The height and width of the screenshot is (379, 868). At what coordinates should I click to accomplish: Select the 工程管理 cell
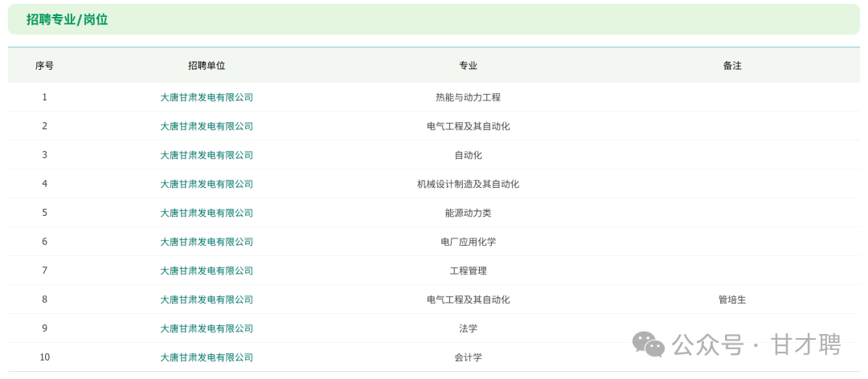(x=468, y=271)
